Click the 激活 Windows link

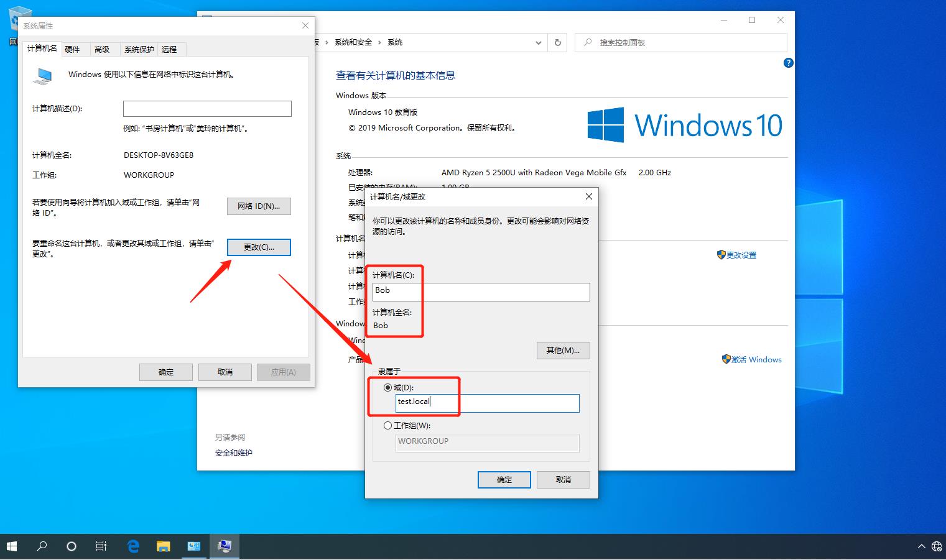click(756, 360)
